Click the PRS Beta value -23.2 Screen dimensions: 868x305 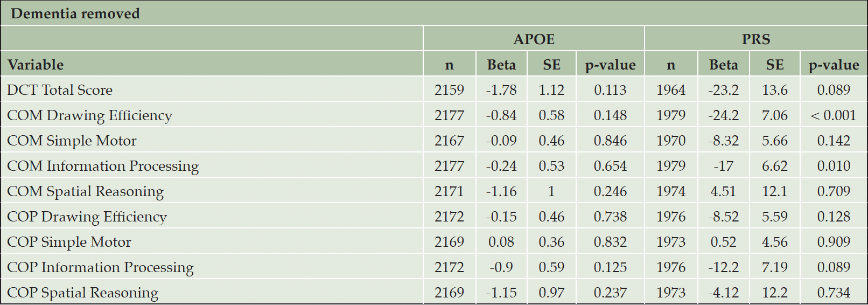pos(723,90)
